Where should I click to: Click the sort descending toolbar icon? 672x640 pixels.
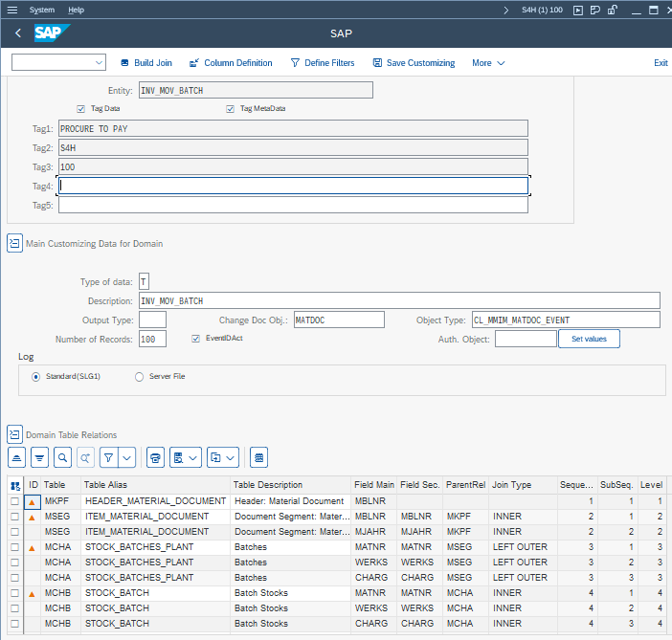(x=39, y=457)
